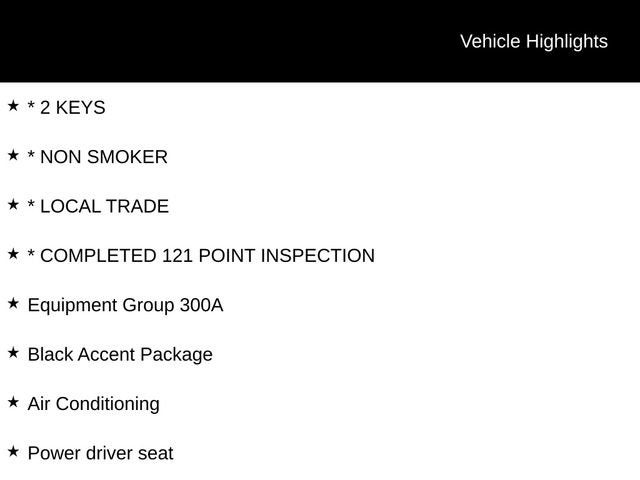Select the 'Power driver seat' item
Viewport: 640px width, 480px height.
(100, 453)
